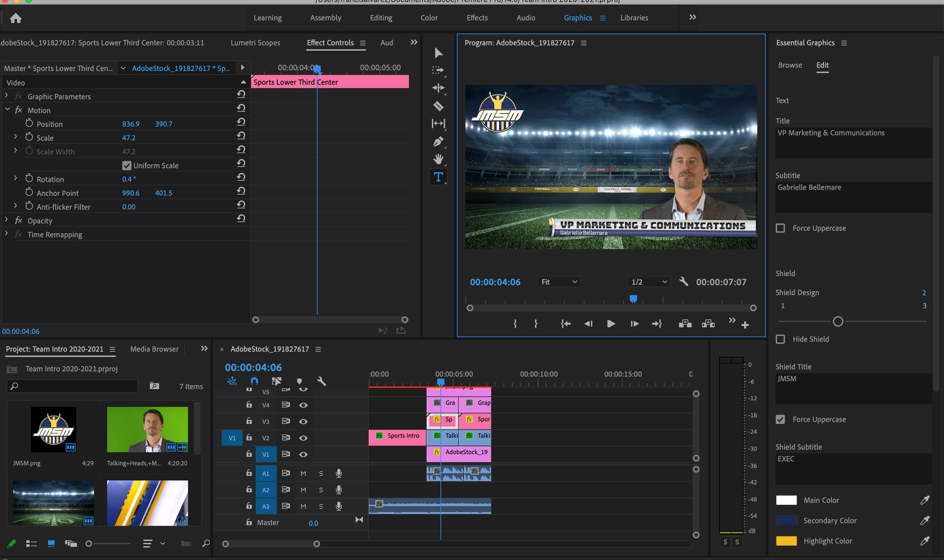Hide track V3 with eye icon
The image size is (944, 560).
coord(303,422)
